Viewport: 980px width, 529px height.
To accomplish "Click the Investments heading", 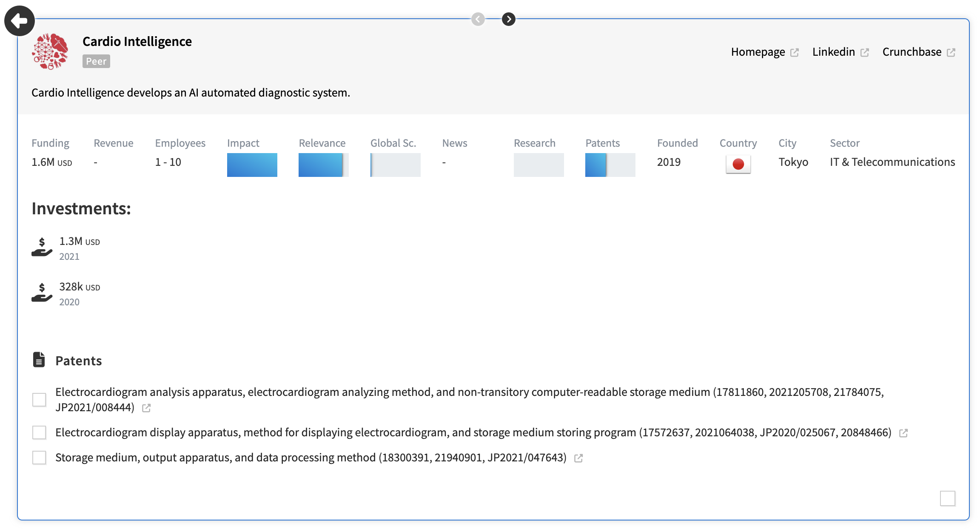I will [81, 208].
